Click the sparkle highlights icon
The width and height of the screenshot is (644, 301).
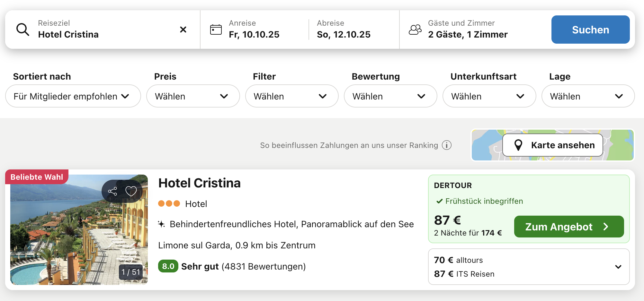coord(162,224)
